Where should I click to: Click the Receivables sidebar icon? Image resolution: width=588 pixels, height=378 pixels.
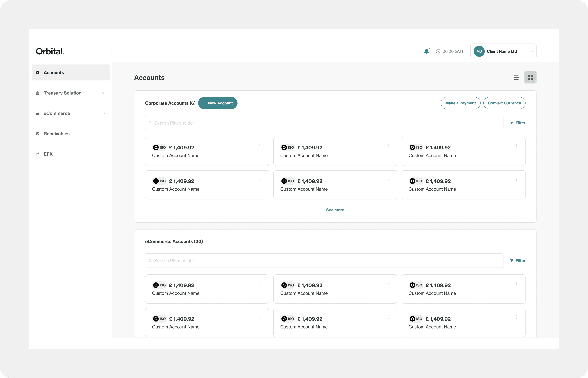38,134
